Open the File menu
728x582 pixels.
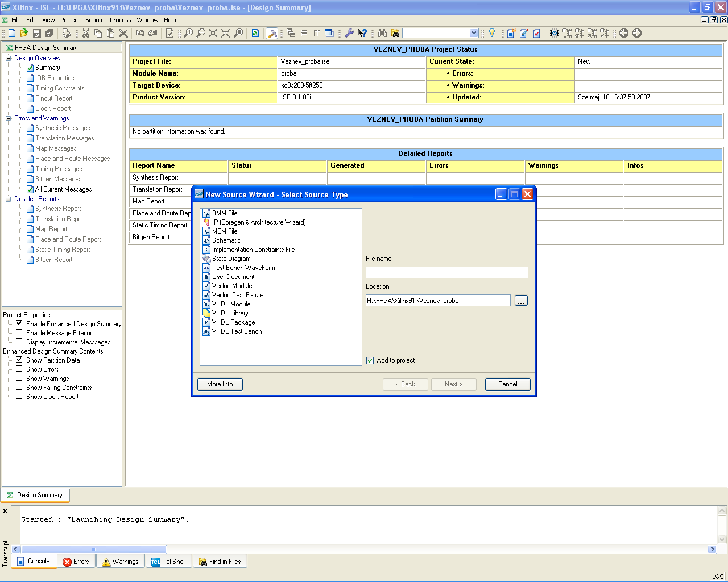pyautogui.click(x=16, y=20)
